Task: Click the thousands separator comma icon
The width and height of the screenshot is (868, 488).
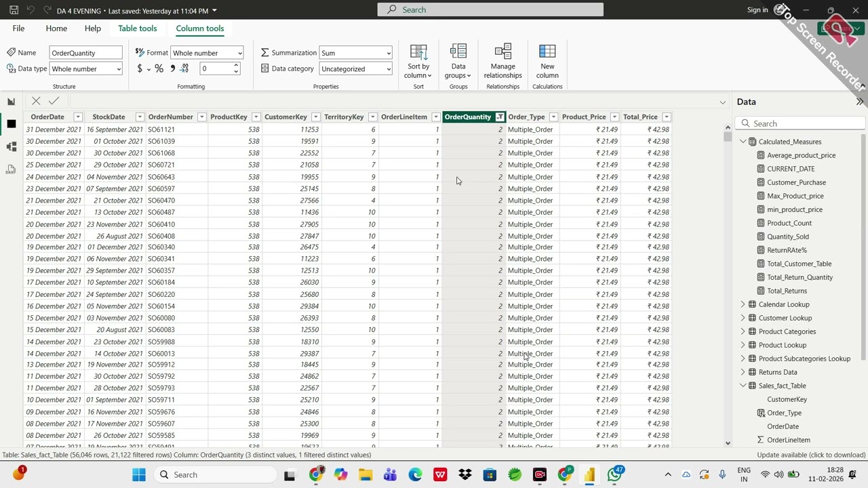Action: [173, 68]
